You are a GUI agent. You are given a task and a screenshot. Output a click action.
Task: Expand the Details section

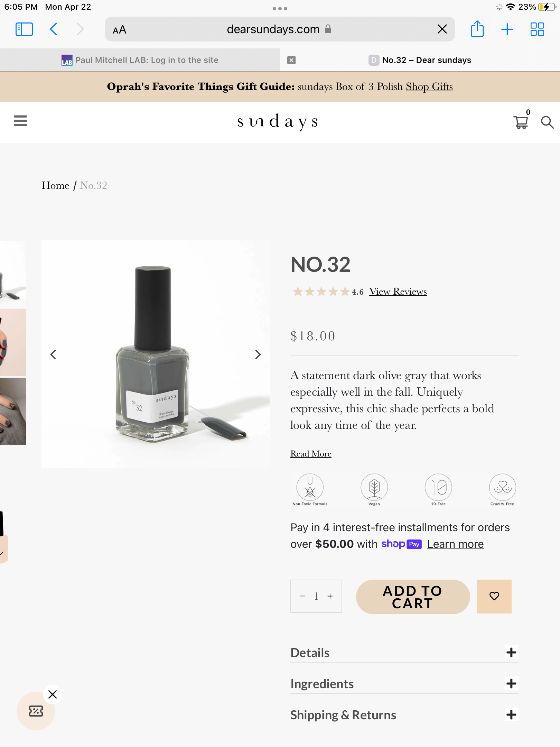511,652
